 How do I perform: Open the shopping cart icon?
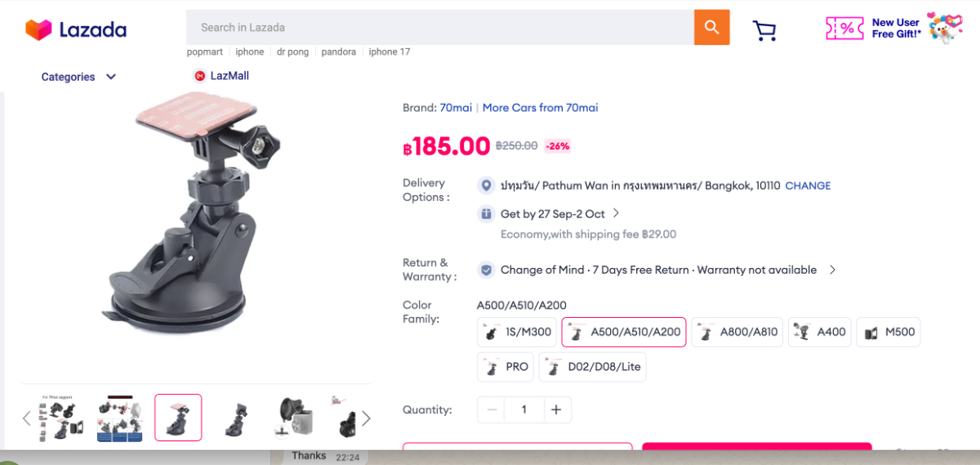pyautogui.click(x=764, y=31)
